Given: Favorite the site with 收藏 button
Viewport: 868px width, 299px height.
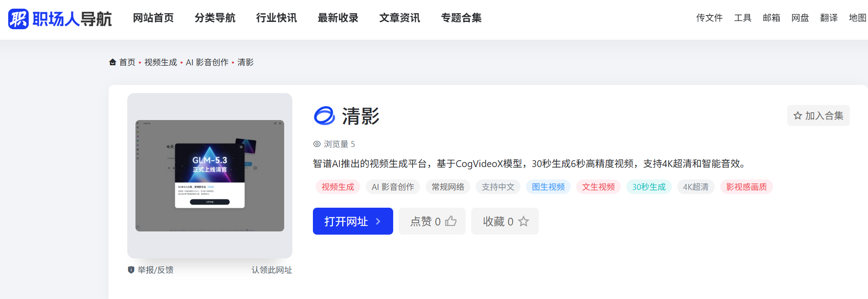Looking at the screenshot, I should 505,221.
